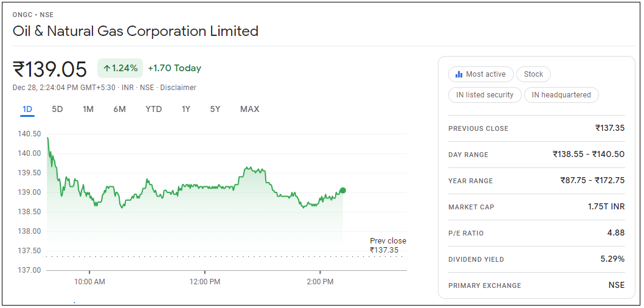Image resolution: width=644 pixels, height=308 pixels.
Task: Click the 140.50 y-axis label
Action: (x=29, y=134)
